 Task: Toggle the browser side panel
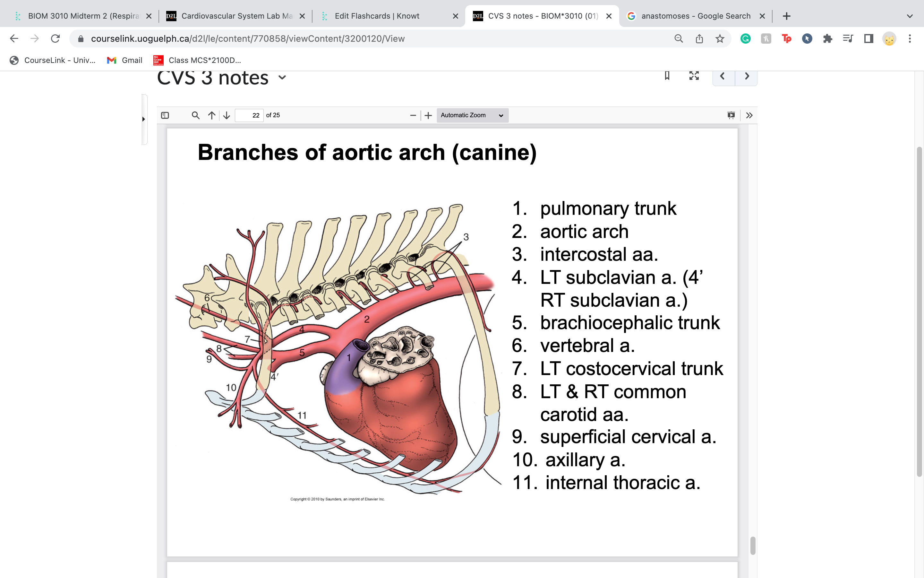868,39
